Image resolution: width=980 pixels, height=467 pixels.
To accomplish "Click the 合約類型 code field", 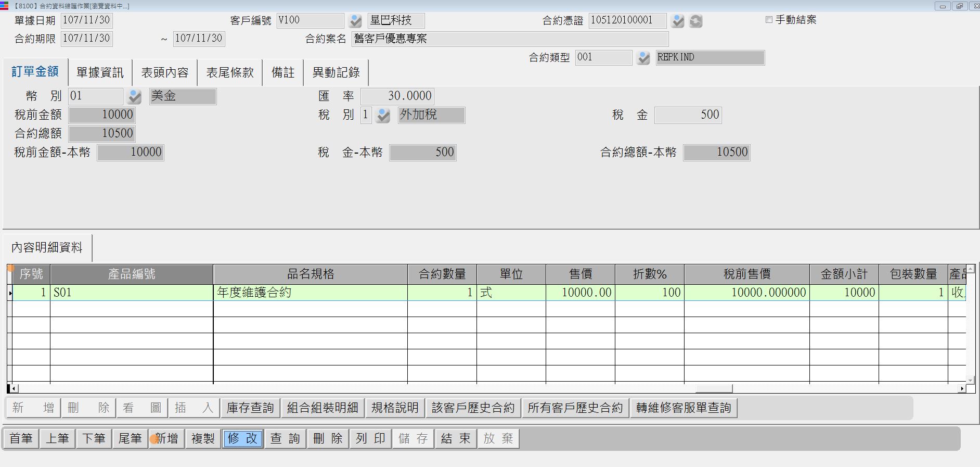I will (603, 58).
